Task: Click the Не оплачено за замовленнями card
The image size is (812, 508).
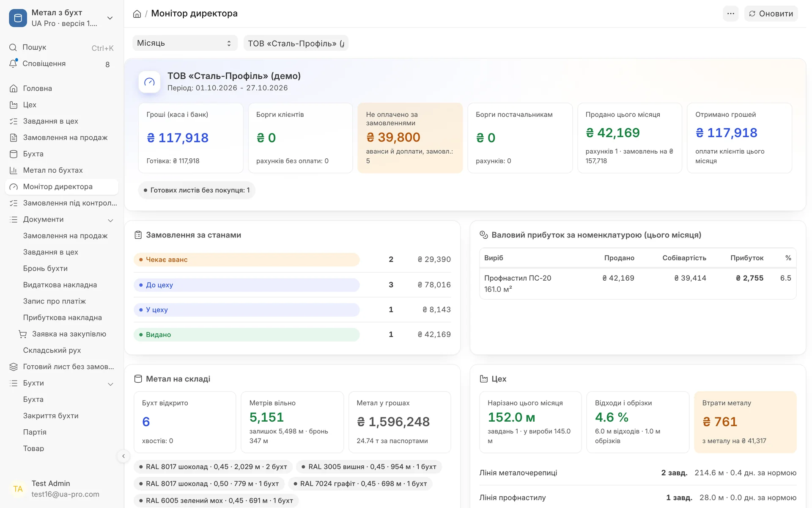Action: click(410, 138)
